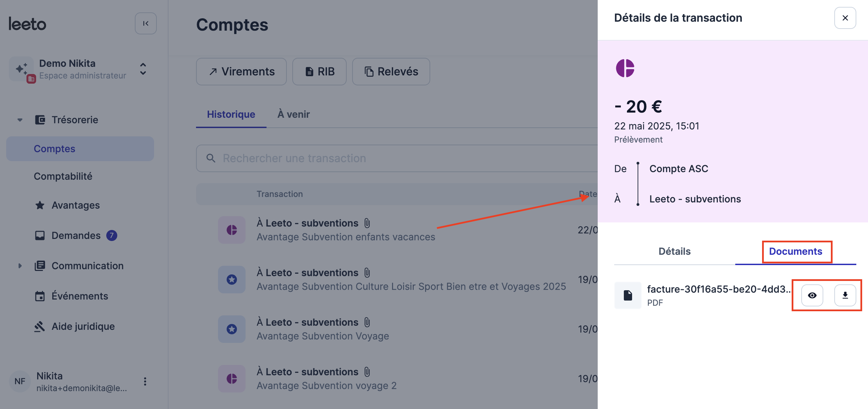Viewport: 868px width, 409px height.
Task: Open the Virements button
Action: tap(241, 72)
